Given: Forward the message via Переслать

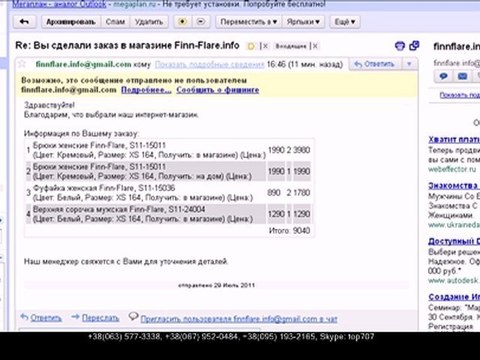Looking at the screenshot, I should (100, 318).
